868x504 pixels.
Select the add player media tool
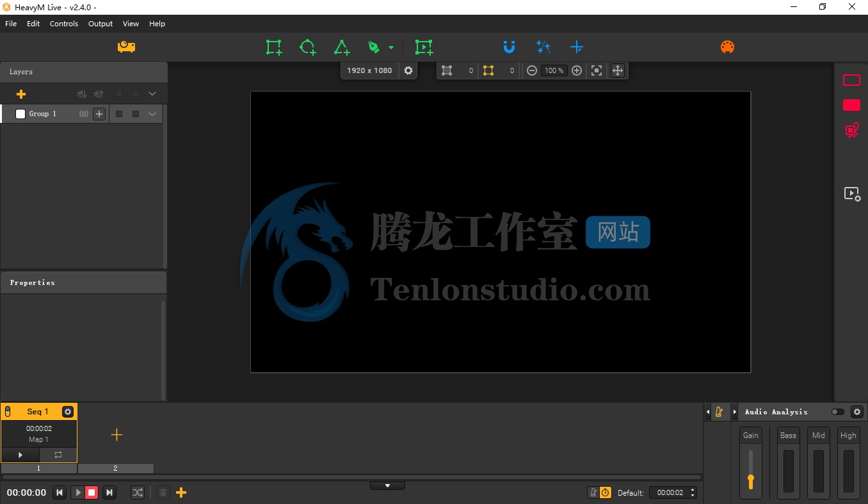point(424,47)
